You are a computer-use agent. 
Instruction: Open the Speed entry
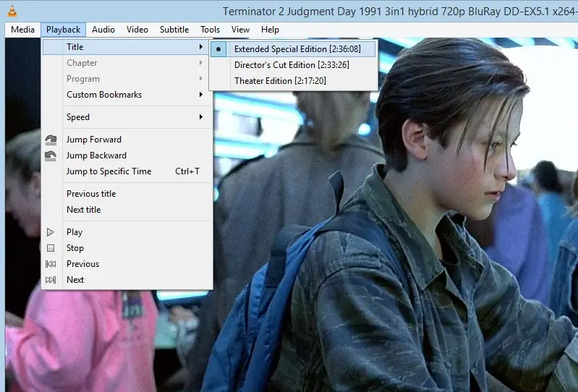tap(127, 116)
